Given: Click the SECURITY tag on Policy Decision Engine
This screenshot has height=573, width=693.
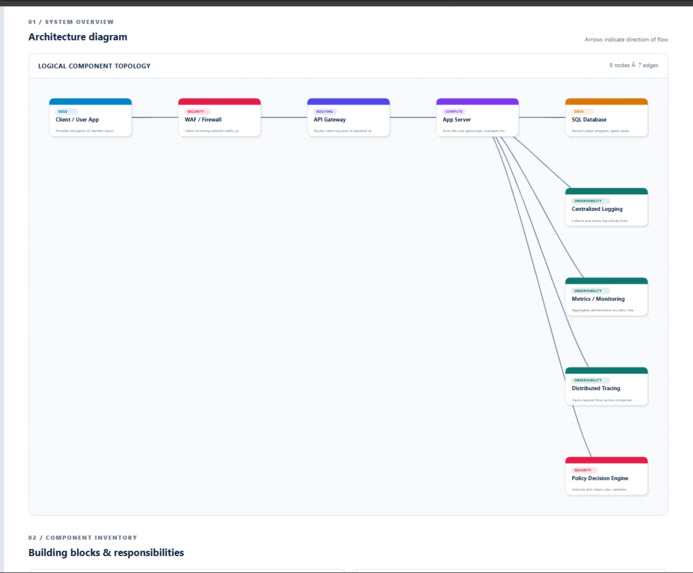Looking at the screenshot, I should pyautogui.click(x=584, y=470).
